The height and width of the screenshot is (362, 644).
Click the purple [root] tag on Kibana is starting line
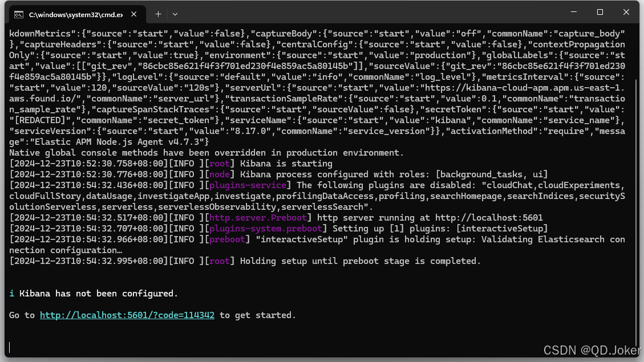click(x=219, y=164)
